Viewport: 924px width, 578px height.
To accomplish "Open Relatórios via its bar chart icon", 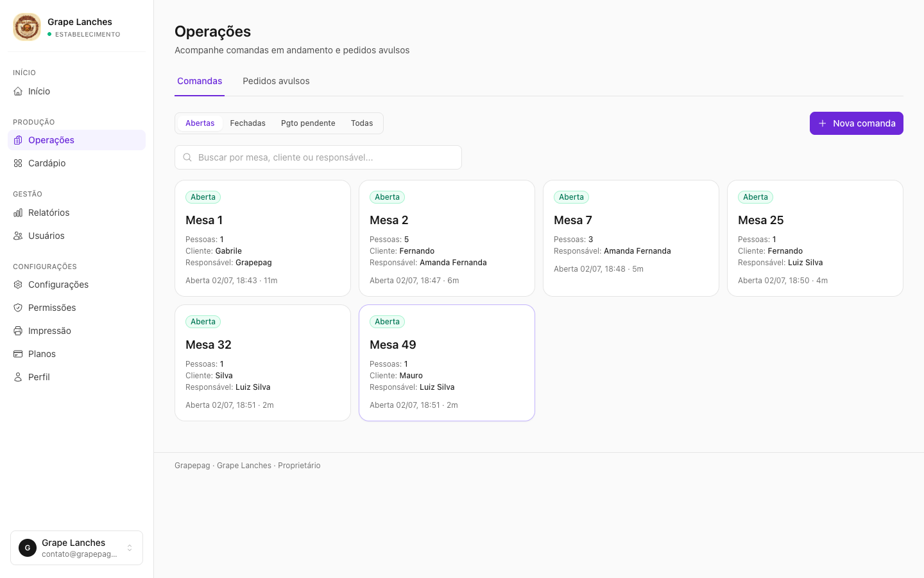I will [18, 213].
